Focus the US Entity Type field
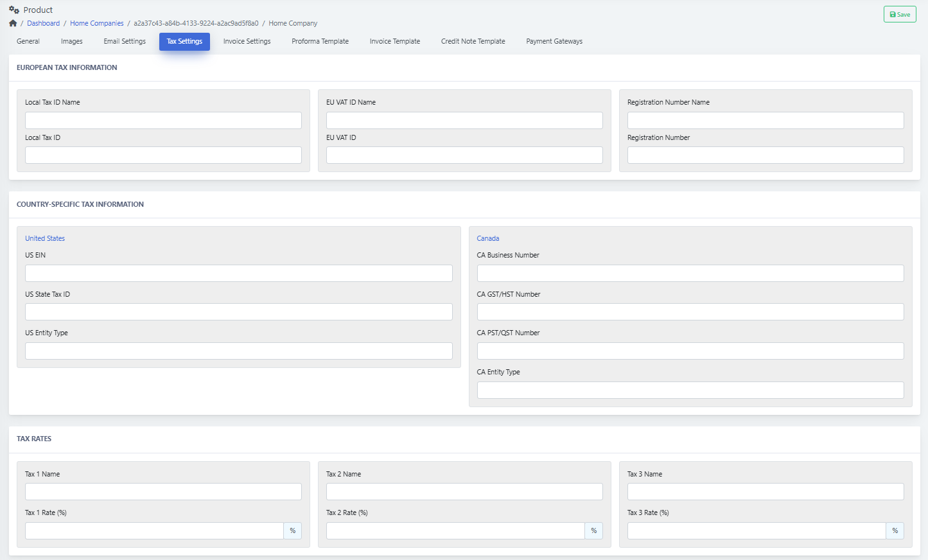The image size is (928, 560). pyautogui.click(x=239, y=351)
